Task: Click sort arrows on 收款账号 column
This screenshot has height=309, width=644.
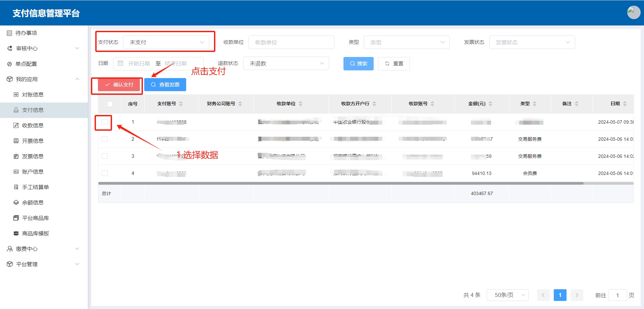Action: pyautogui.click(x=432, y=104)
